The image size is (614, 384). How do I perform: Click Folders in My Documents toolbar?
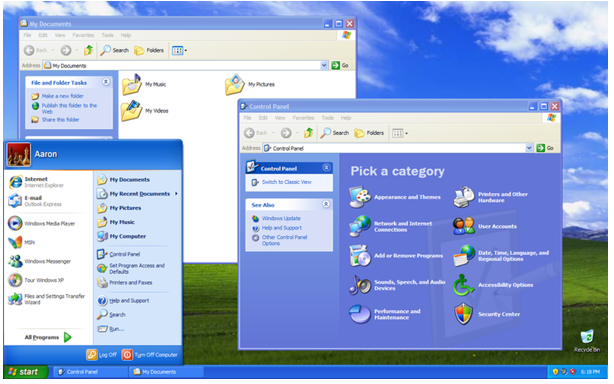149,50
